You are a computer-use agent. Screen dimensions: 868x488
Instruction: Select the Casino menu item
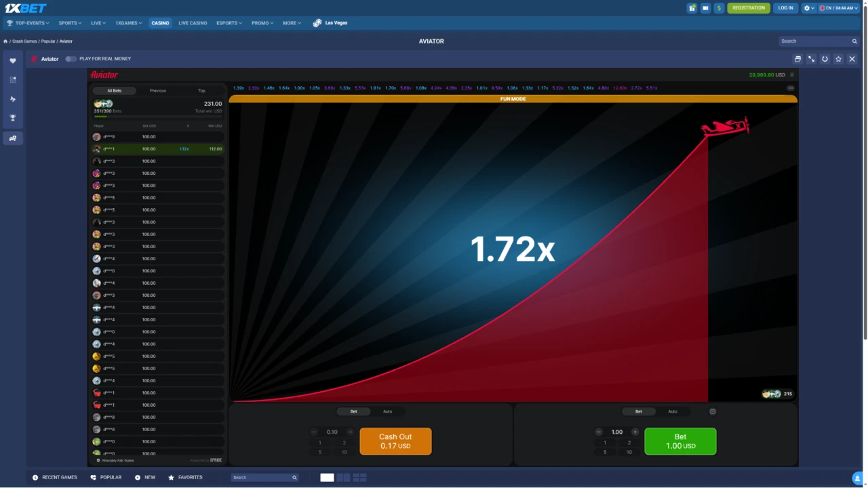[160, 23]
